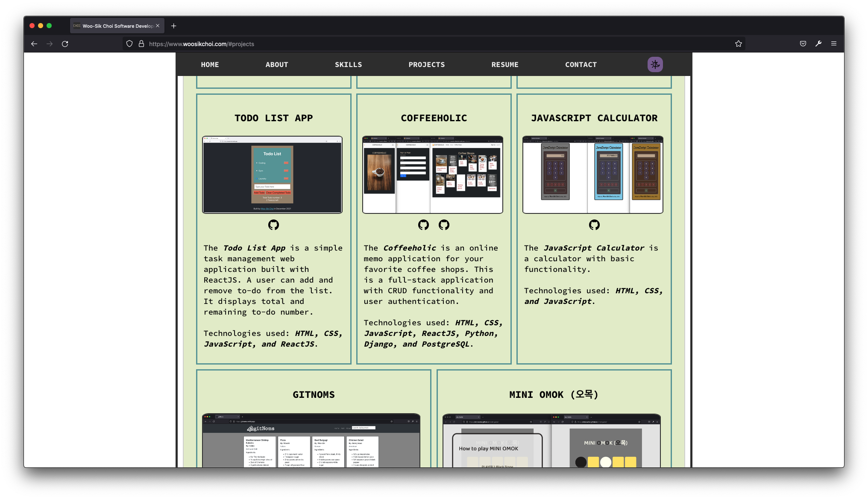Screen dimensions: 868x499
Task: Click the left Coffeeholic GitHub icon
Action: pyautogui.click(x=423, y=225)
